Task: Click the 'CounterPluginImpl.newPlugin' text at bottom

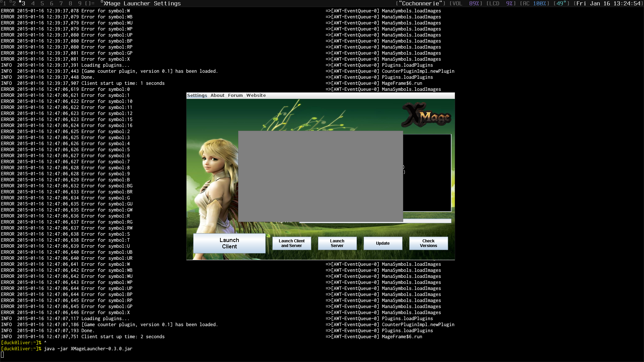Action: pos(418,325)
